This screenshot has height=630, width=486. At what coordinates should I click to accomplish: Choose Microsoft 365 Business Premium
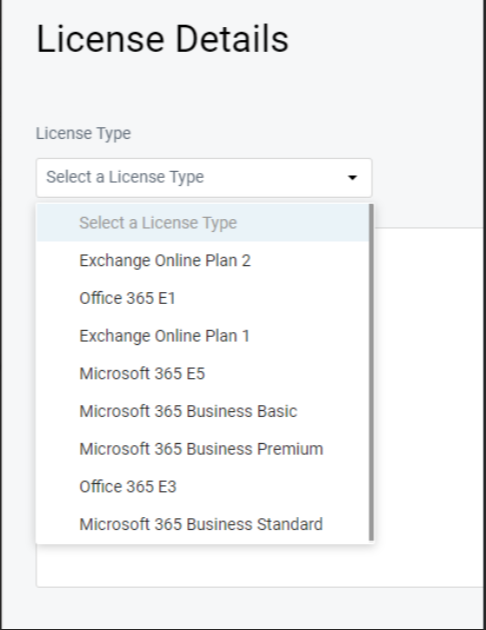click(202, 449)
